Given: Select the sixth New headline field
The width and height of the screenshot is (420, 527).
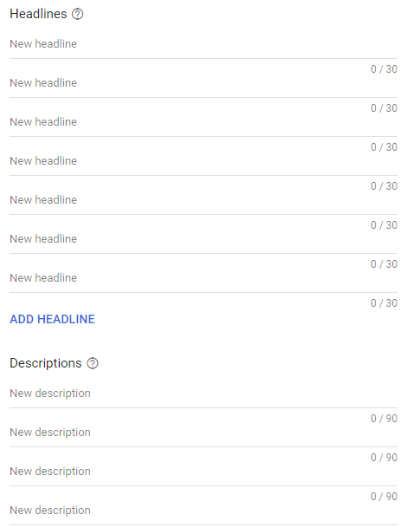Looking at the screenshot, I should point(204,239).
